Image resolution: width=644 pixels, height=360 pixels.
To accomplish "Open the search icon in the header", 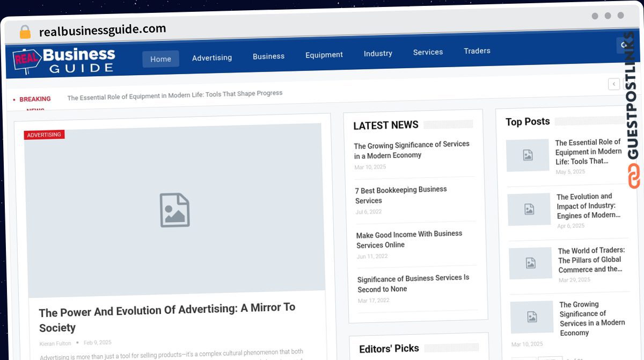I will click(x=623, y=45).
